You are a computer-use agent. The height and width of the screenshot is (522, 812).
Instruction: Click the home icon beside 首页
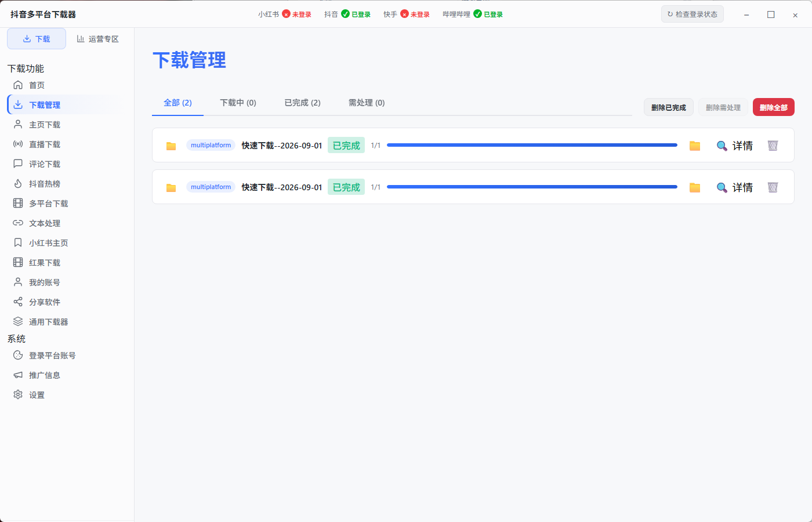click(x=18, y=85)
